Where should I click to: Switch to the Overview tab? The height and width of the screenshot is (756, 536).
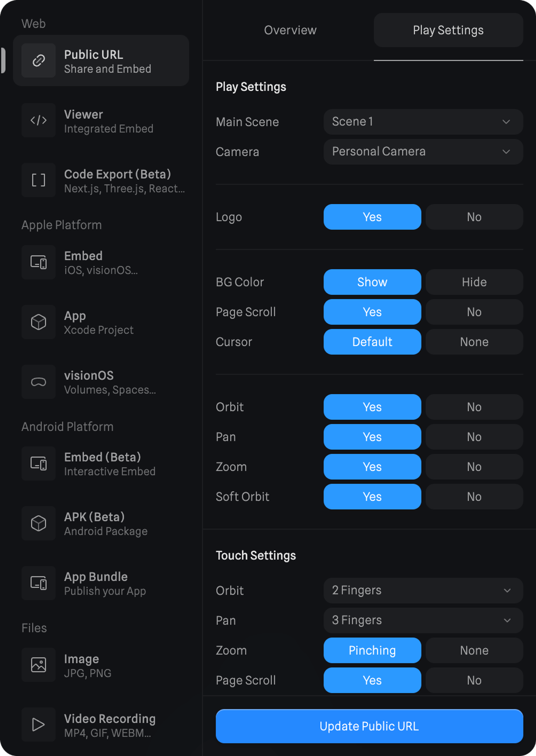(290, 30)
